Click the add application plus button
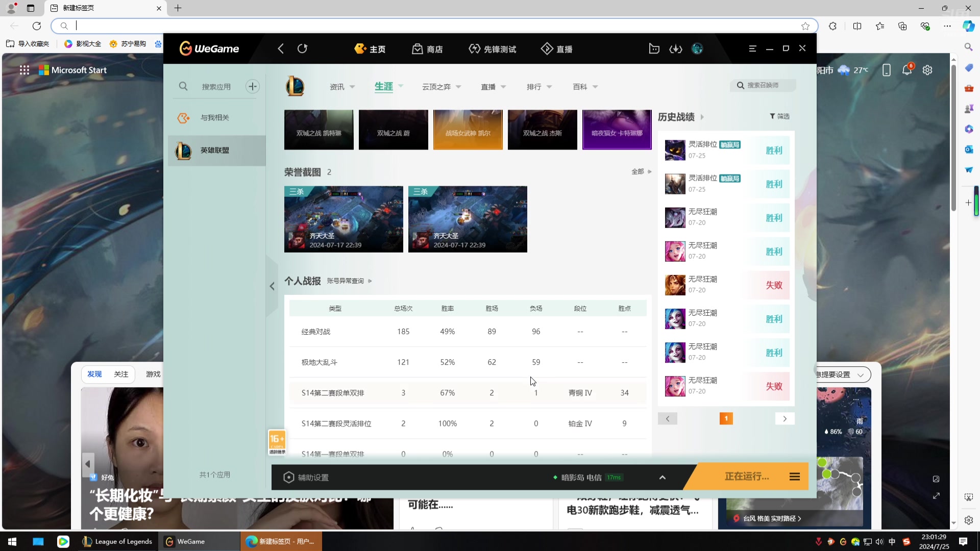 pos(253,86)
